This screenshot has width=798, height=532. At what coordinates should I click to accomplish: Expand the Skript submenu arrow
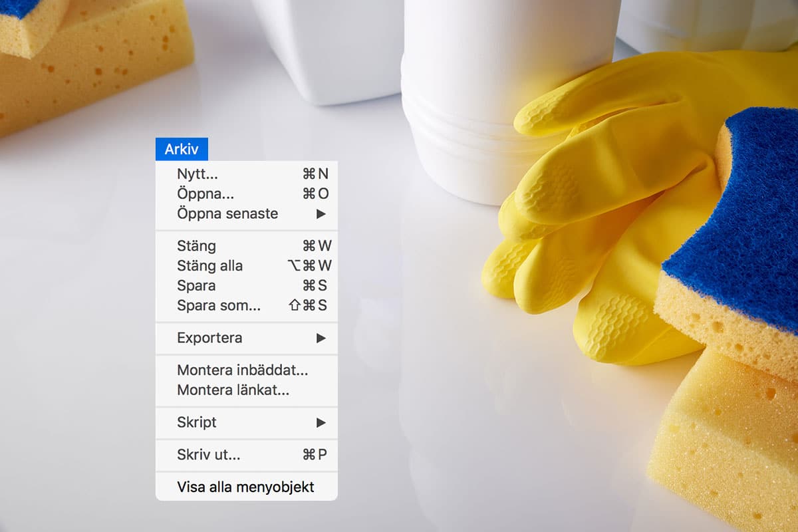(x=321, y=422)
